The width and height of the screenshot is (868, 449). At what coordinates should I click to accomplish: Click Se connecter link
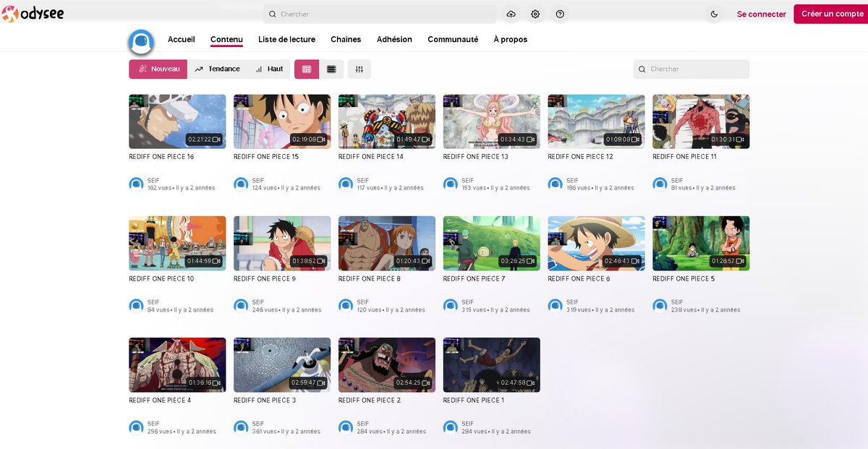tap(762, 14)
